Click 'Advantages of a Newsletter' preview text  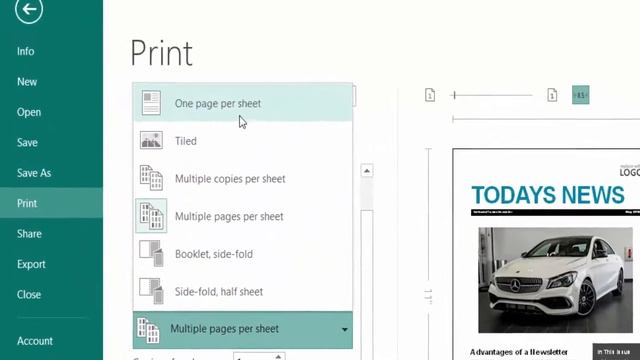[519, 352]
